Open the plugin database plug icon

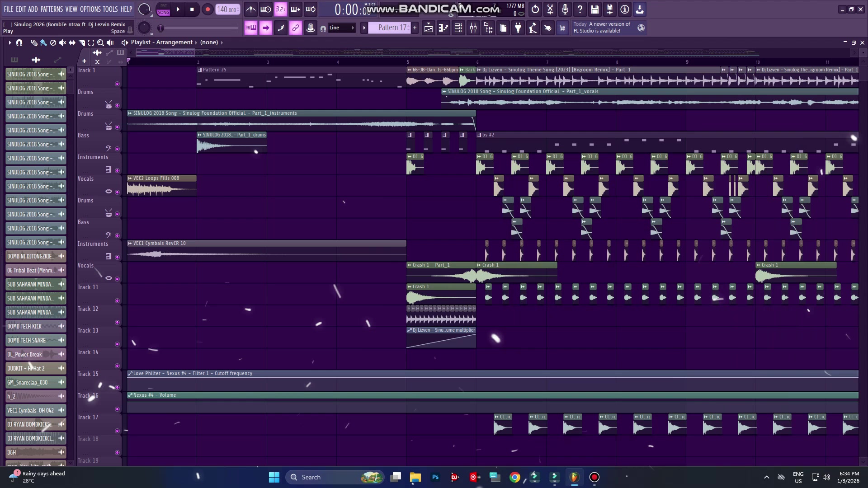coord(518,28)
